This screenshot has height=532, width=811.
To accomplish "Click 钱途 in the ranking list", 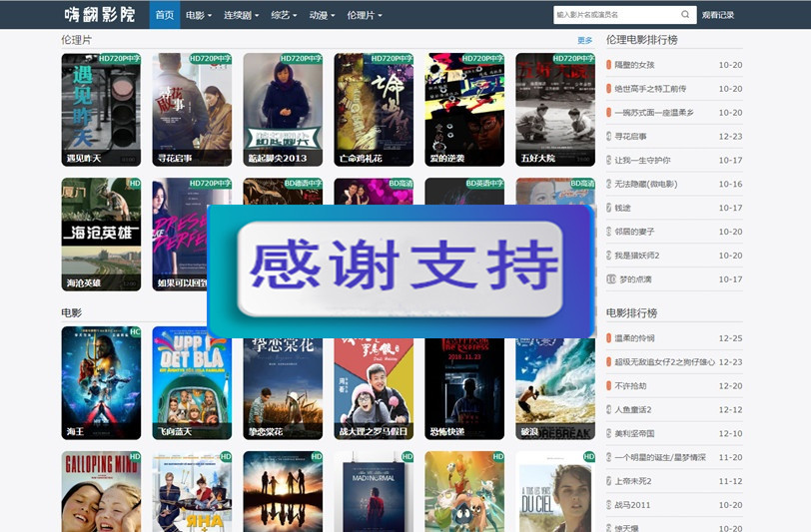I will click(x=623, y=208).
